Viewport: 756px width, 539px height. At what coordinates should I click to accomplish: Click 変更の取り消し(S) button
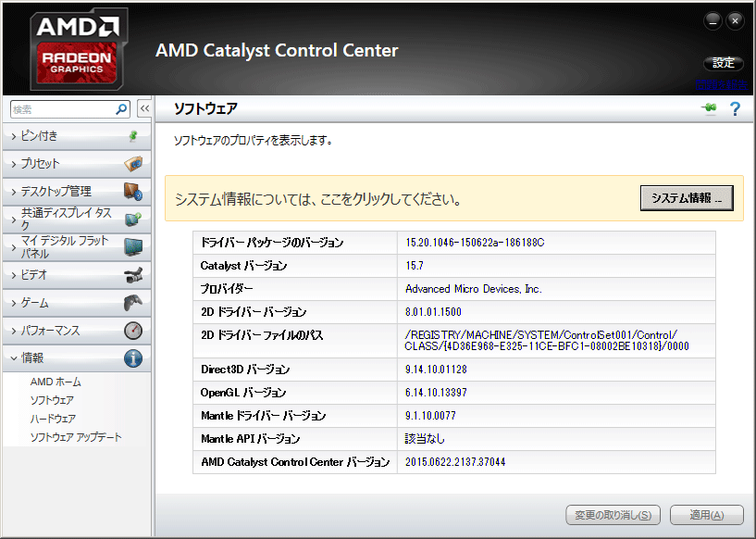[x=613, y=515]
